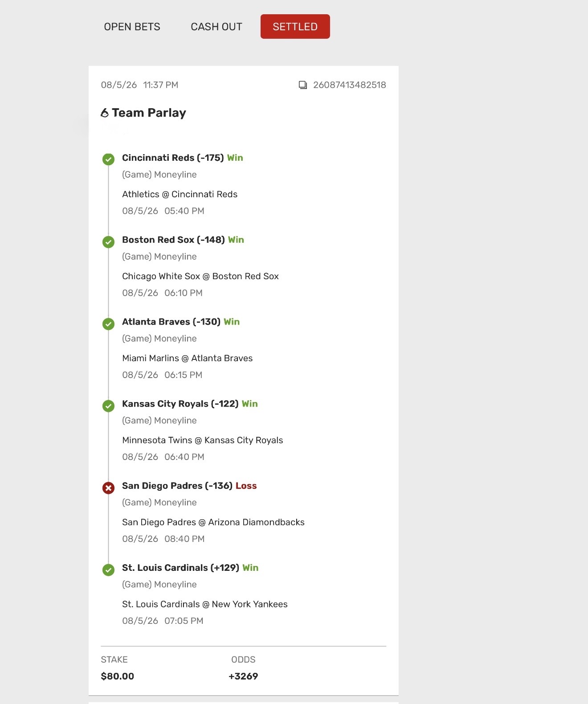Screen dimensions: 588x704
Task: Open Minnesota Twins @ Kansas City Royals game
Action: point(203,440)
